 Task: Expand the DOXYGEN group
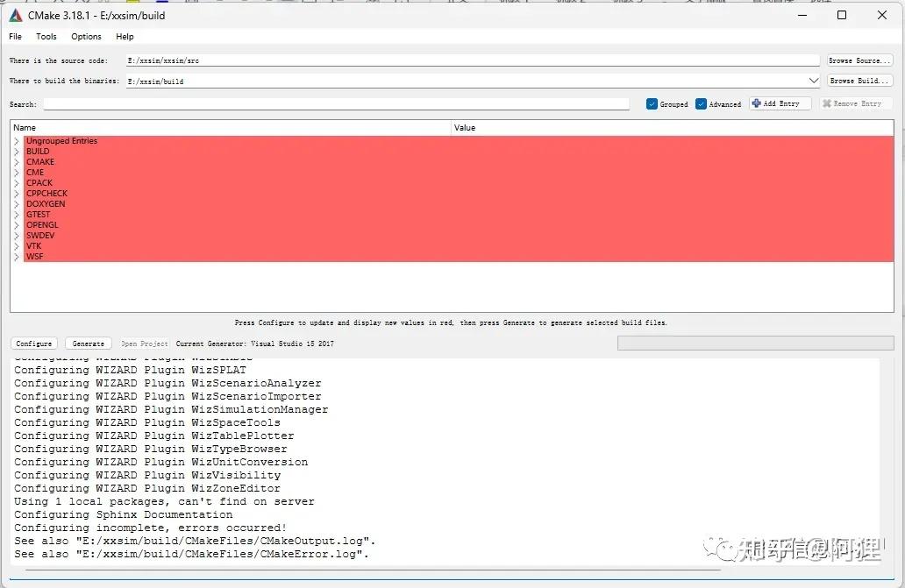(x=17, y=204)
